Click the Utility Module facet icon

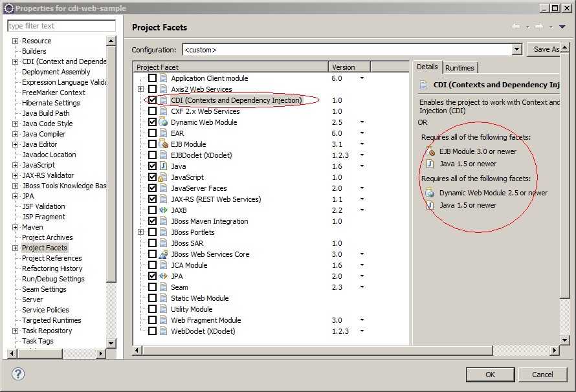(x=164, y=309)
